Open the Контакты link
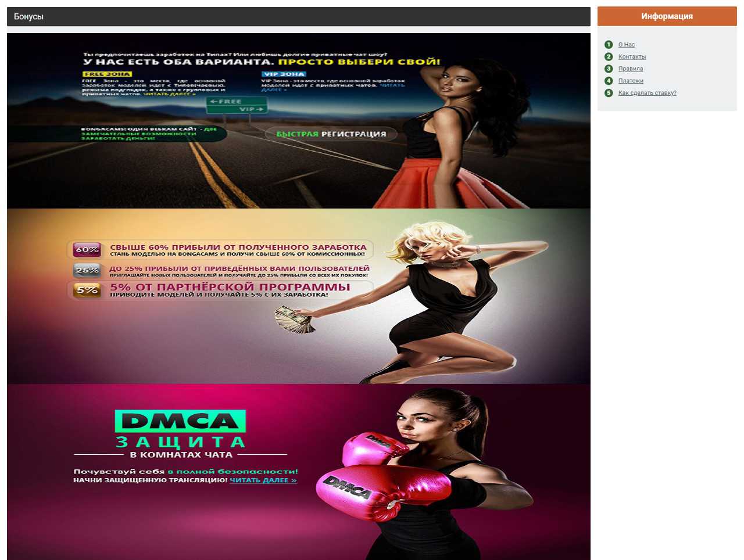The width and height of the screenshot is (744, 560). (632, 57)
